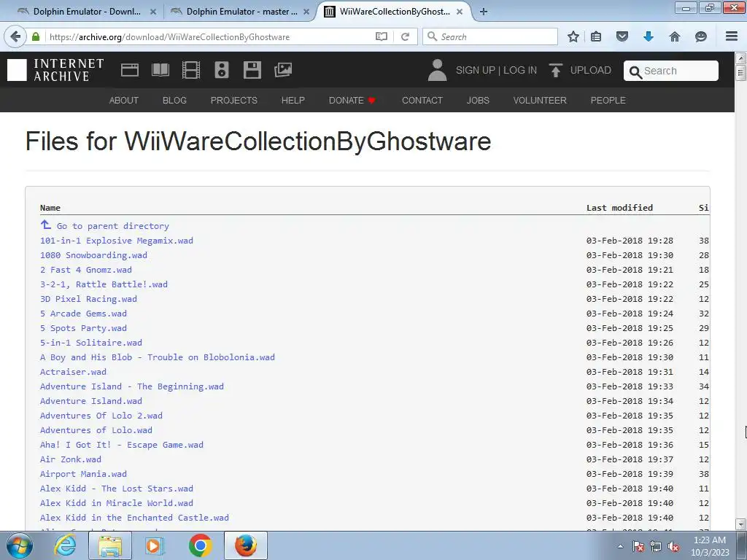Click the page vertical scrollbar down arrow
This screenshot has height=560, width=747.
(x=740, y=524)
